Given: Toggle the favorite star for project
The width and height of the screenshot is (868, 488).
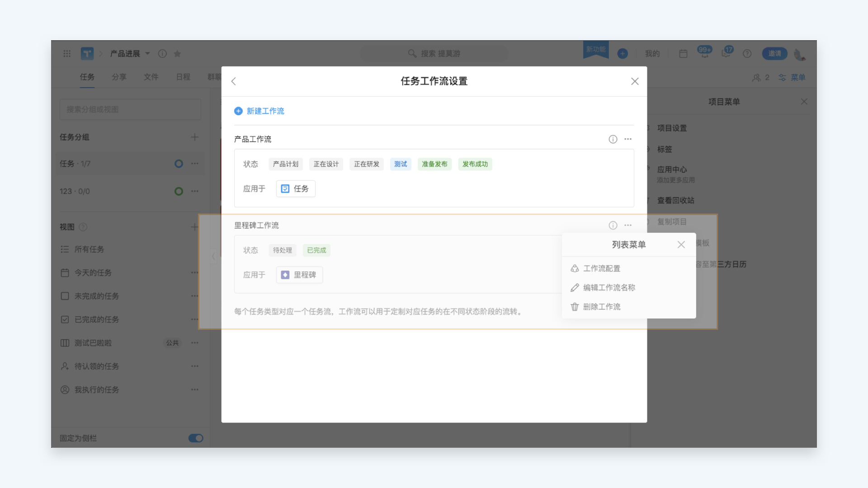Looking at the screenshot, I should (177, 53).
